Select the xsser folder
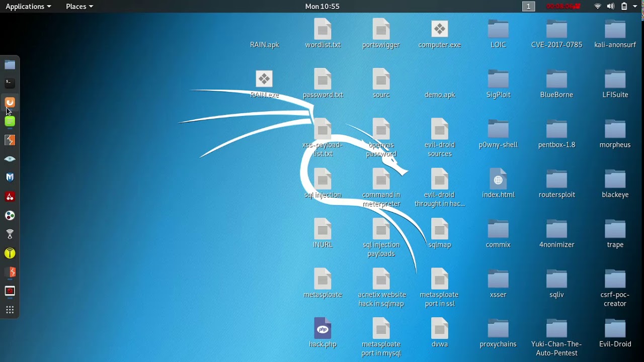Image resolution: width=644 pixels, height=362 pixels. (x=498, y=284)
